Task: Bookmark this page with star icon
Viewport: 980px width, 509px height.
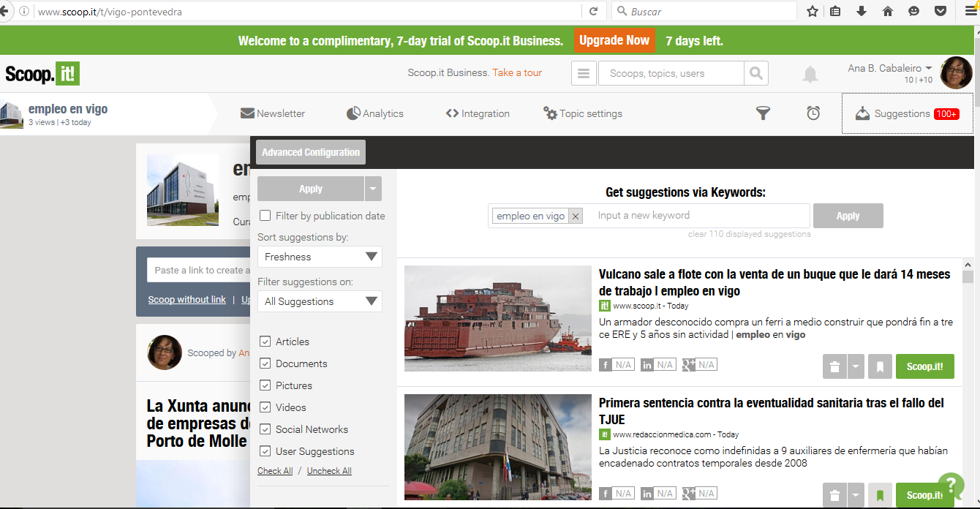Action: [812, 11]
